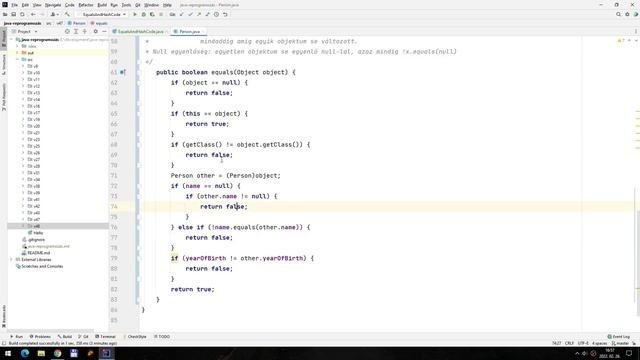640x360 pixels.
Task: Collapse the src folder in tree
Action: (x=18, y=60)
